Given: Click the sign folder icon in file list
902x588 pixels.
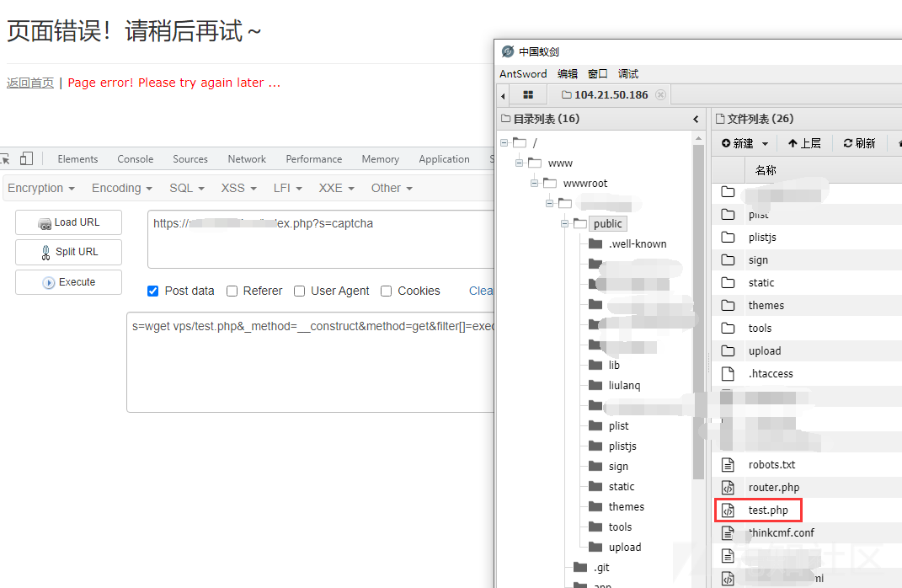Looking at the screenshot, I should point(728,260).
